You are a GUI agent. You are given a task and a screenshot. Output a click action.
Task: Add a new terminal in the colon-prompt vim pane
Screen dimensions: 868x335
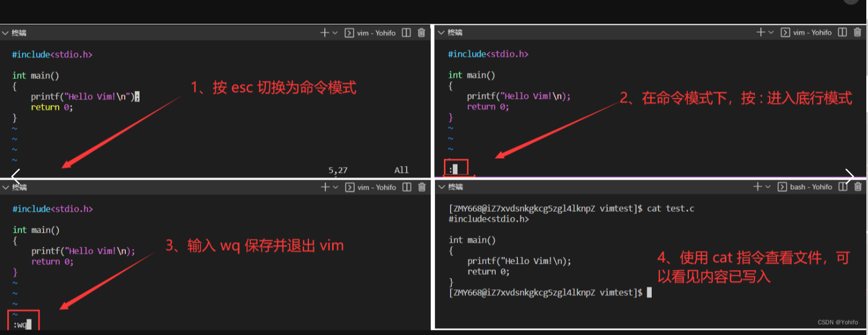tap(760, 32)
